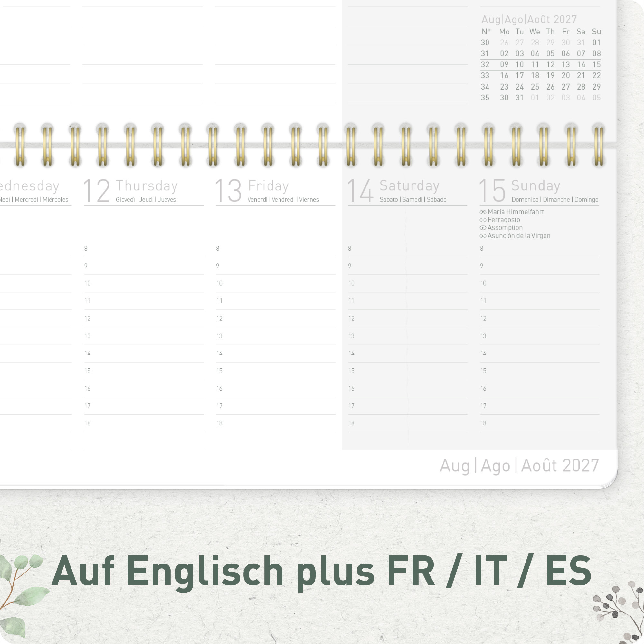
Task: Click the France icon beside Assomption
Action: [x=483, y=228]
